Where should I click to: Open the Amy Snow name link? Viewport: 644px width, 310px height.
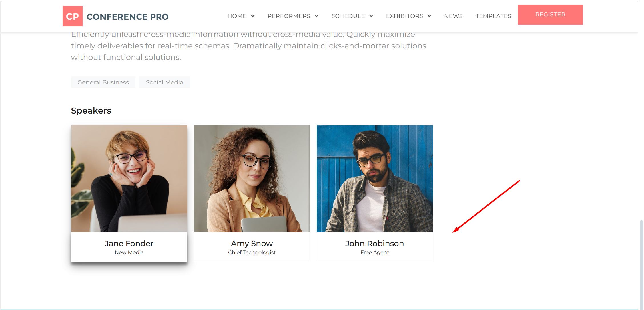[x=252, y=243]
